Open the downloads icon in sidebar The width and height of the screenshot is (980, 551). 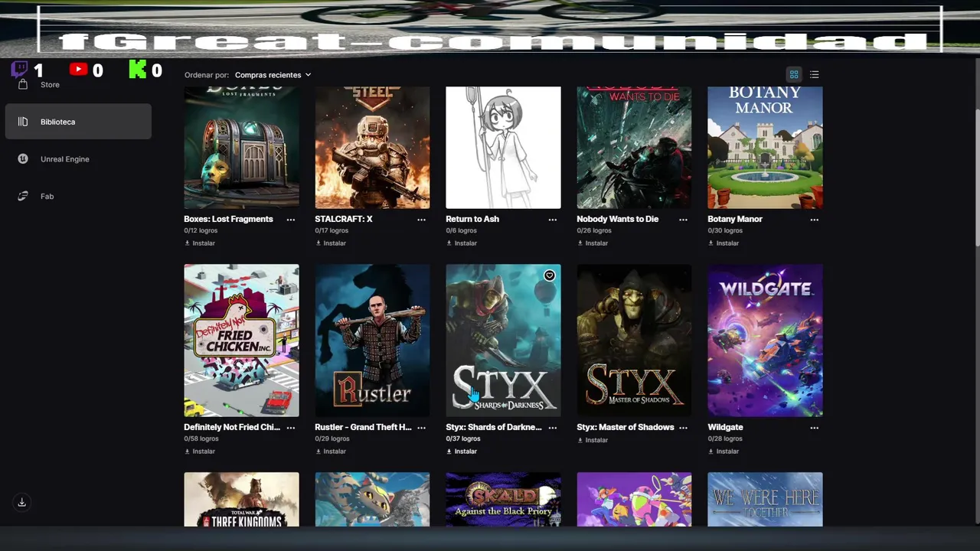click(21, 502)
